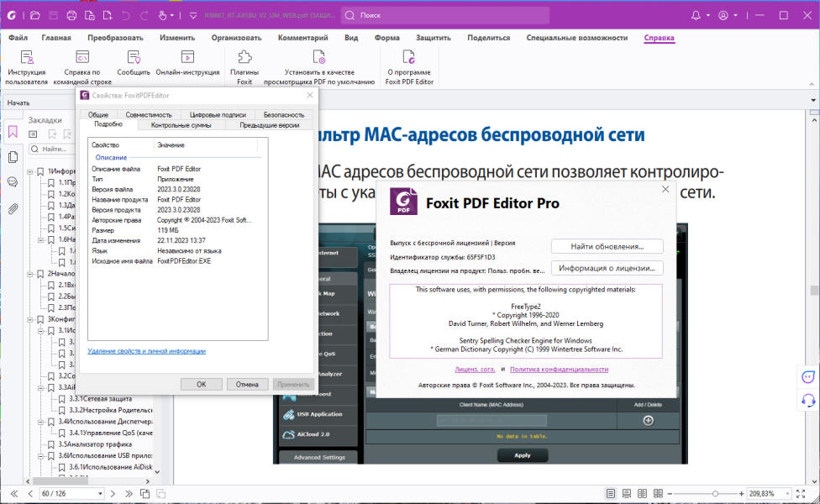
Task: Click the Apply button in router page
Action: pyautogui.click(x=523, y=455)
